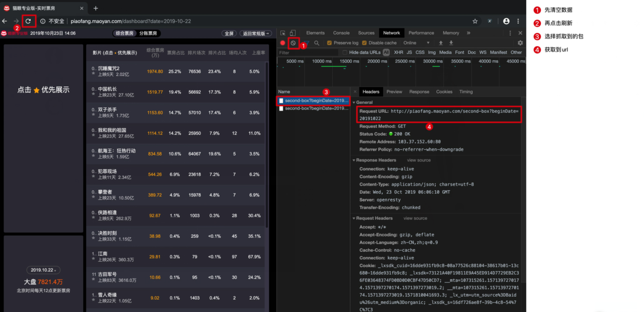Export HAR with the download arrow

click(x=451, y=43)
